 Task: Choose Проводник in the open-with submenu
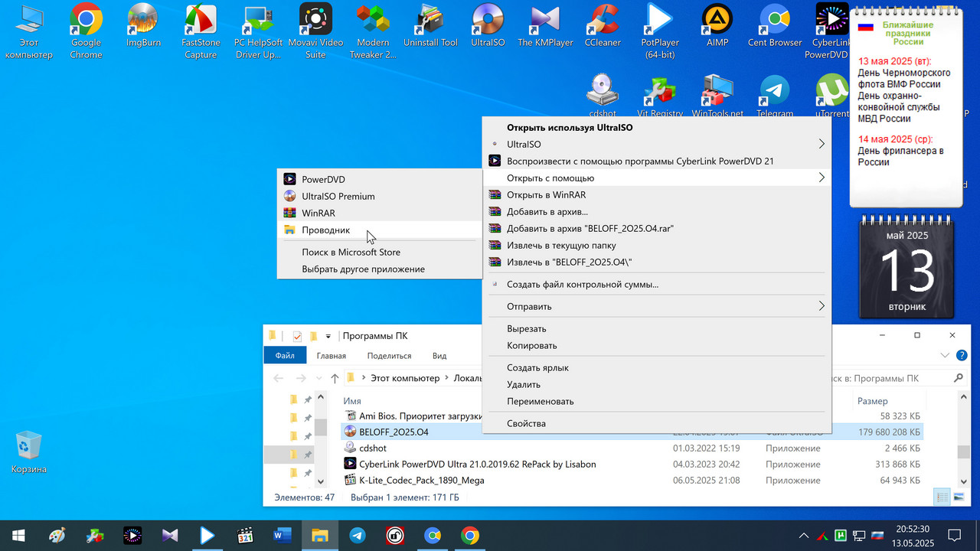coord(380,230)
